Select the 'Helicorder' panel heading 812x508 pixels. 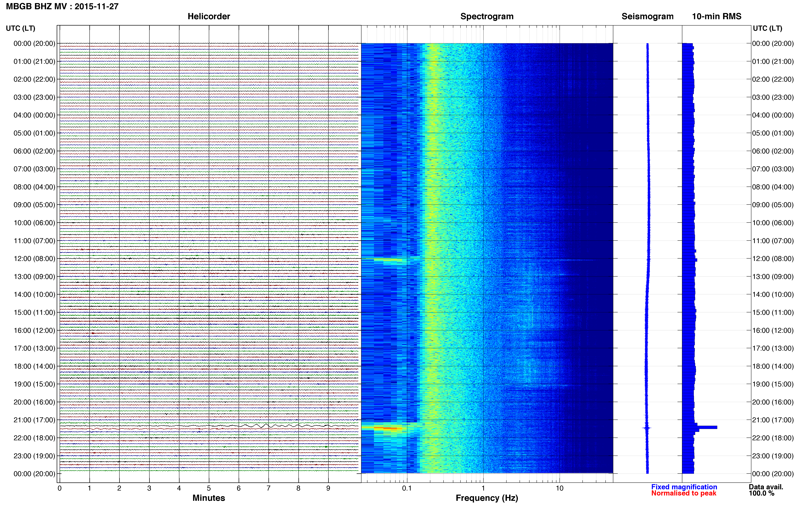click(x=208, y=16)
